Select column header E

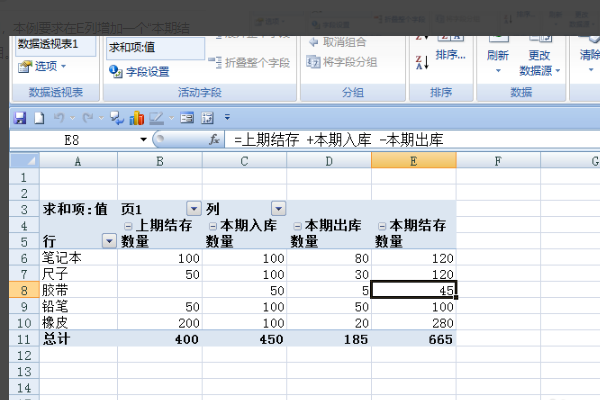(x=413, y=161)
